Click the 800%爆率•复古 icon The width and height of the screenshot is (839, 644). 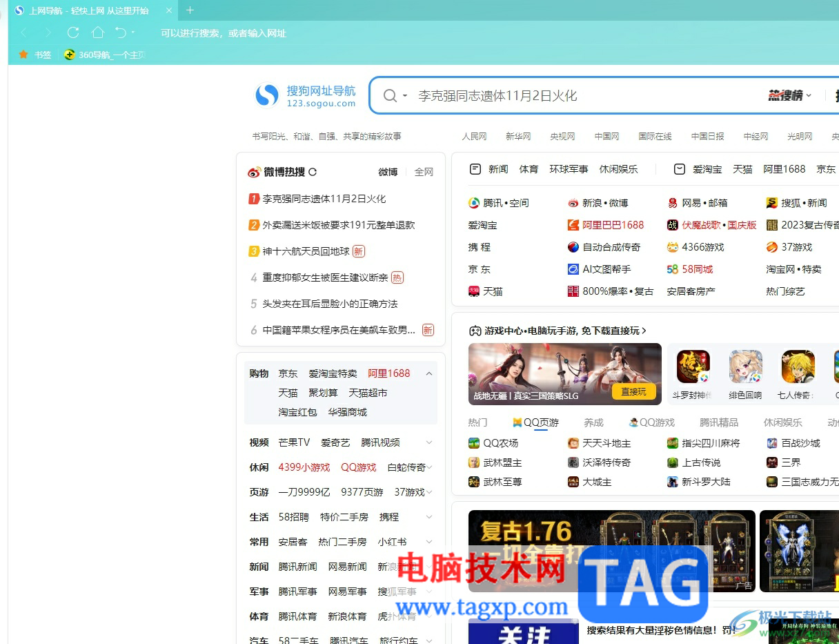(573, 291)
